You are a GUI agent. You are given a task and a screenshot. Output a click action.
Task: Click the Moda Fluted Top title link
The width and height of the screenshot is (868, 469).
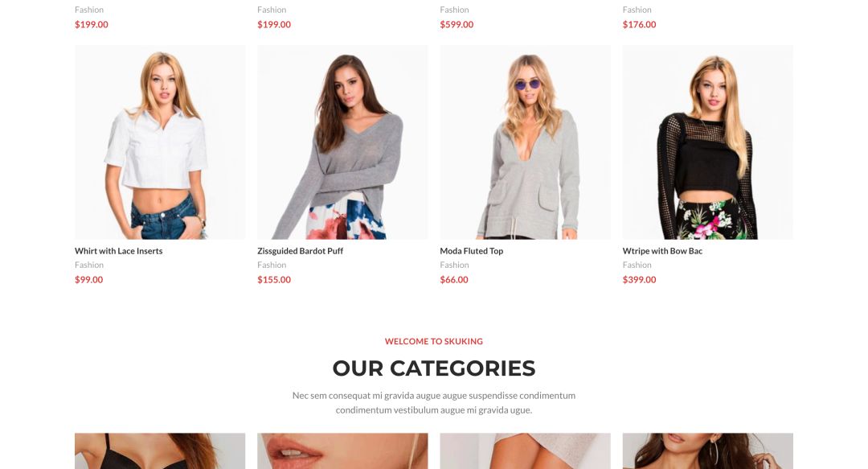[x=472, y=251]
